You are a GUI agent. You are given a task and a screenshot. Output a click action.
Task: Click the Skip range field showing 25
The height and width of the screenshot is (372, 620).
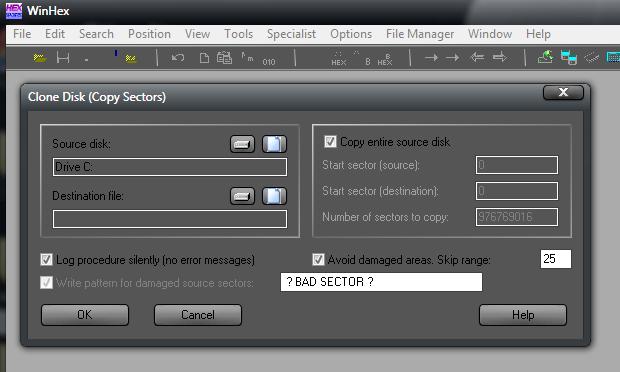coord(556,259)
